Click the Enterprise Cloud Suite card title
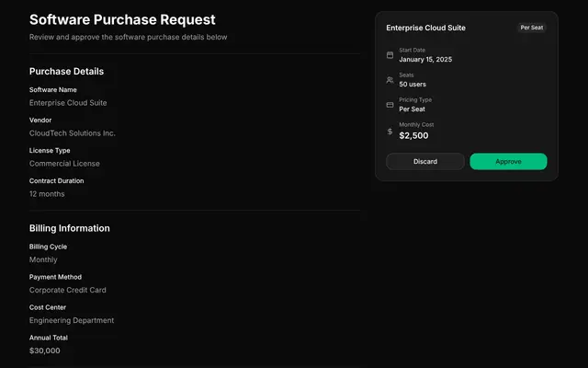This screenshot has width=588, height=368. click(x=425, y=28)
